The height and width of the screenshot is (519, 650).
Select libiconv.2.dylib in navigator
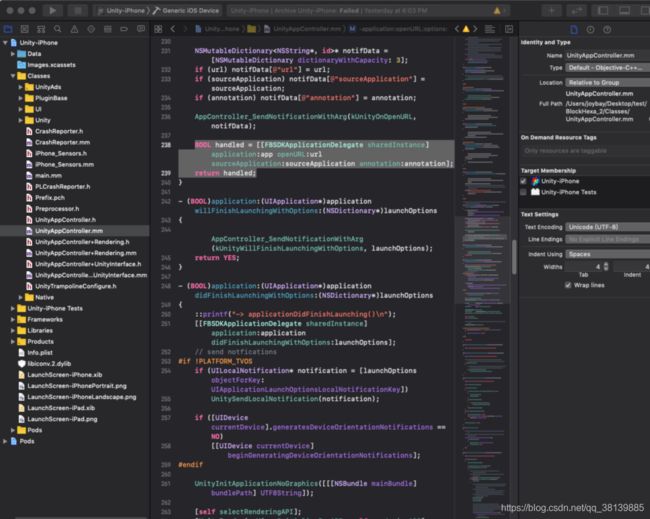pos(49,364)
